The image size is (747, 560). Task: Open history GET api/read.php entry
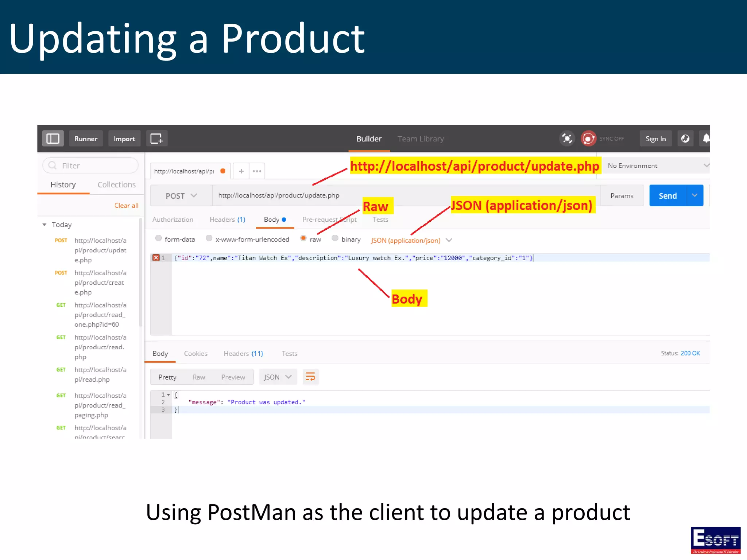pyautogui.click(x=91, y=374)
